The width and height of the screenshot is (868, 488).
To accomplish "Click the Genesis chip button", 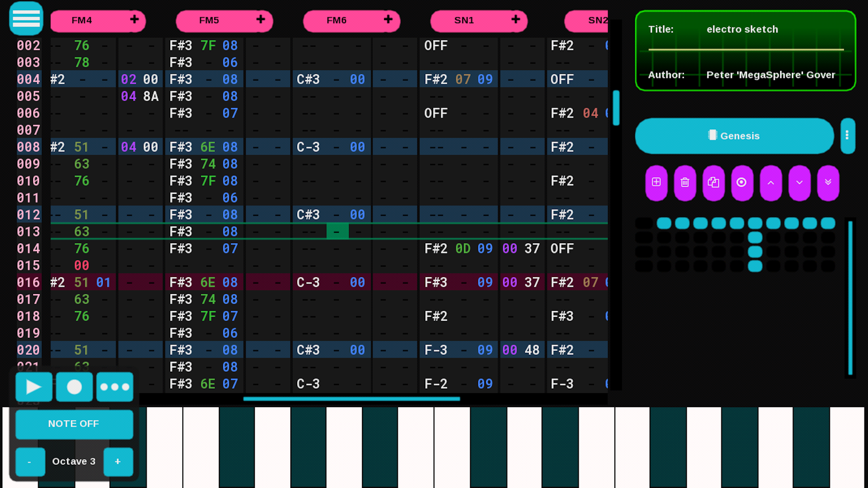I will pos(734,136).
